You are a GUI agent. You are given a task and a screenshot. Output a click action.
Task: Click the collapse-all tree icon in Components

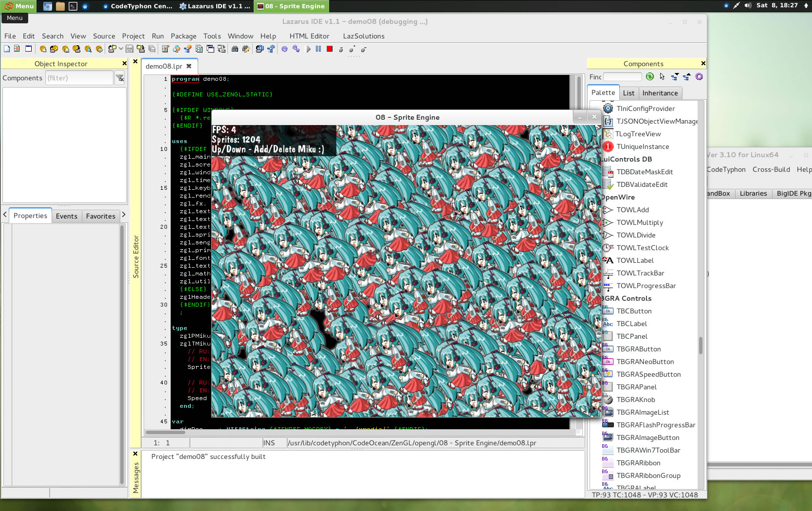[686, 76]
